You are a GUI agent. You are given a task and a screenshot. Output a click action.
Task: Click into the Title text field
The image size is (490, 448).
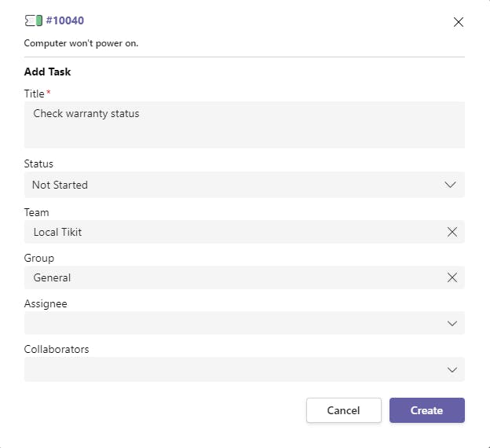[x=243, y=124]
